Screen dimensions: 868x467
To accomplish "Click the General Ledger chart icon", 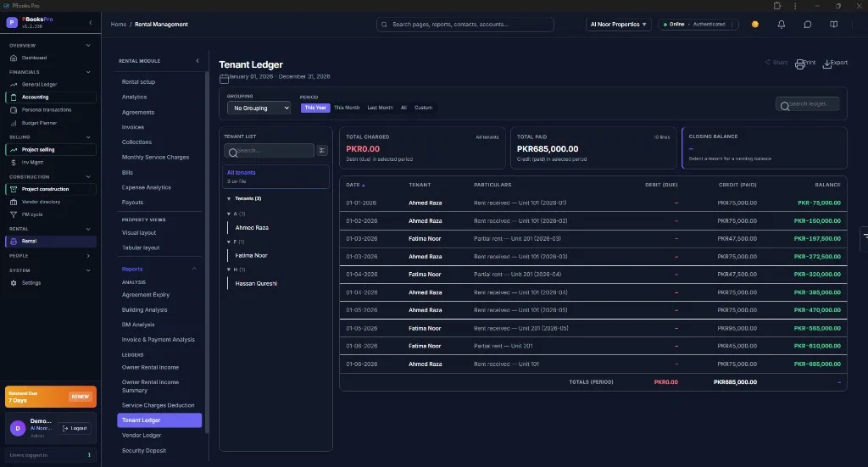I will tap(14, 85).
